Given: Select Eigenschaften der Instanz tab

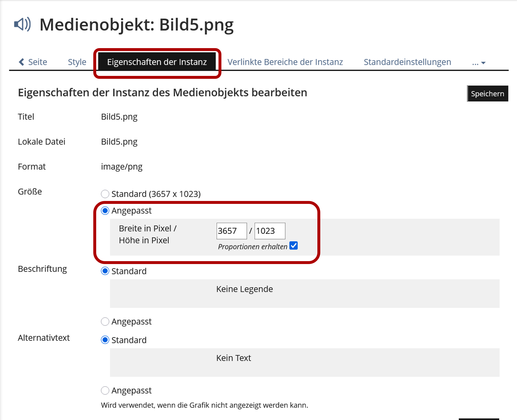Looking at the screenshot, I should (x=157, y=62).
